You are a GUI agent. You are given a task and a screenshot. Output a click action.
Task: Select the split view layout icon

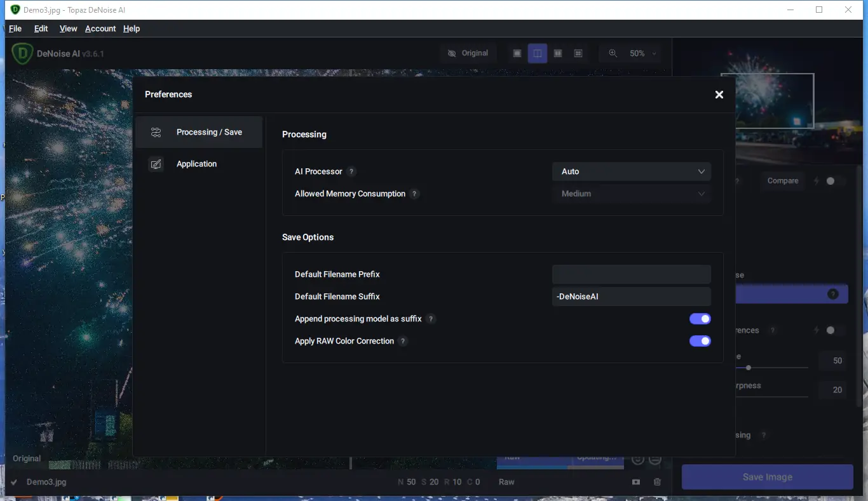click(538, 53)
